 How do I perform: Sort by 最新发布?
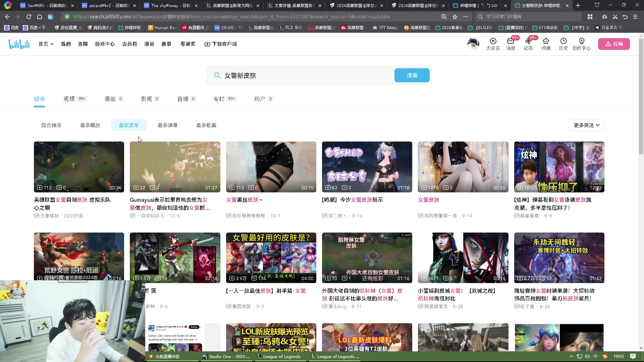(129, 125)
